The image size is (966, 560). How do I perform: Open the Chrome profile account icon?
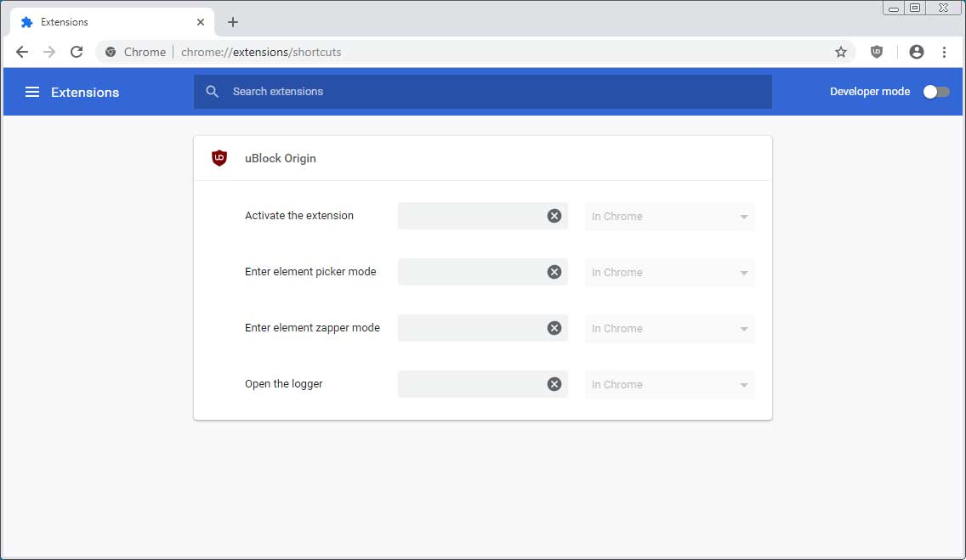(916, 52)
